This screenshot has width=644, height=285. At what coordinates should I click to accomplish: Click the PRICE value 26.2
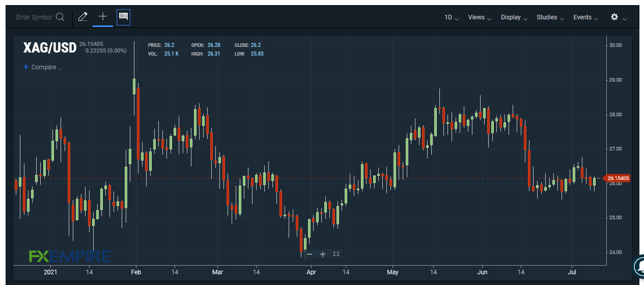point(170,45)
